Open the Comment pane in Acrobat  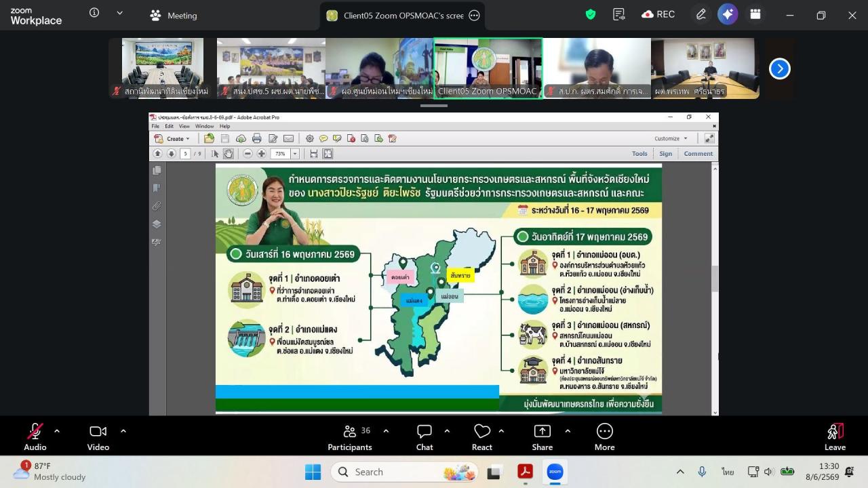tap(698, 154)
